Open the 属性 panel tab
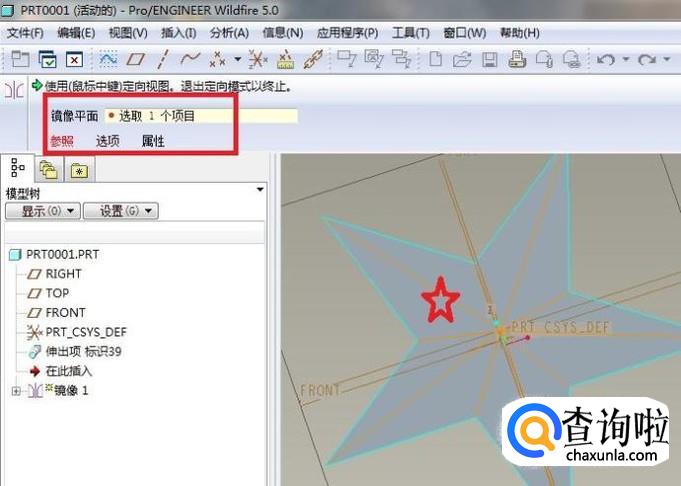Screen dimensions: 681x486 [153, 141]
